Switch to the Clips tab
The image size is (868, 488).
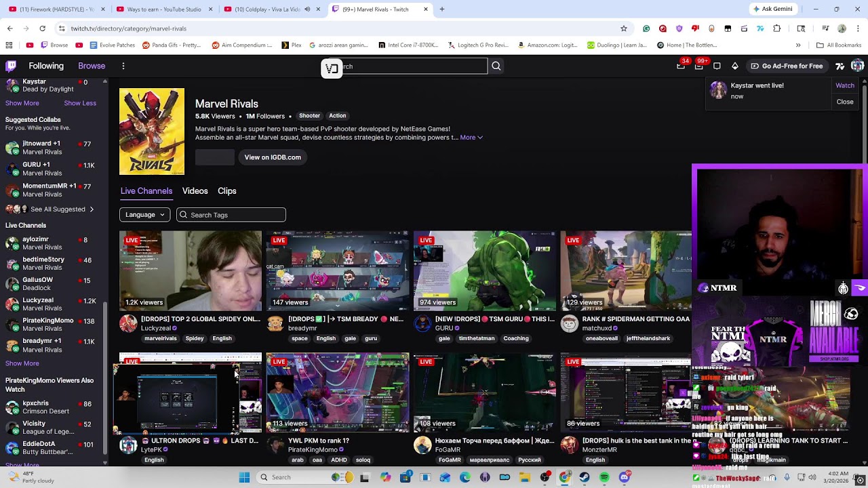227,191
